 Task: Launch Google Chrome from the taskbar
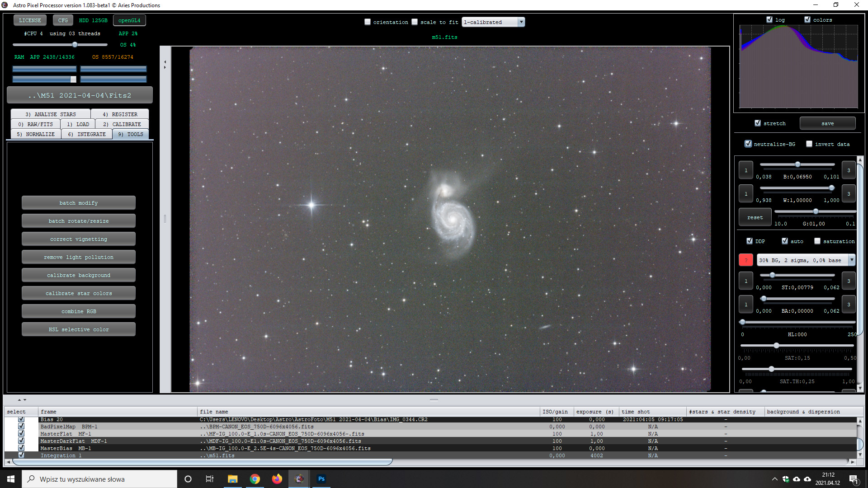point(255,479)
